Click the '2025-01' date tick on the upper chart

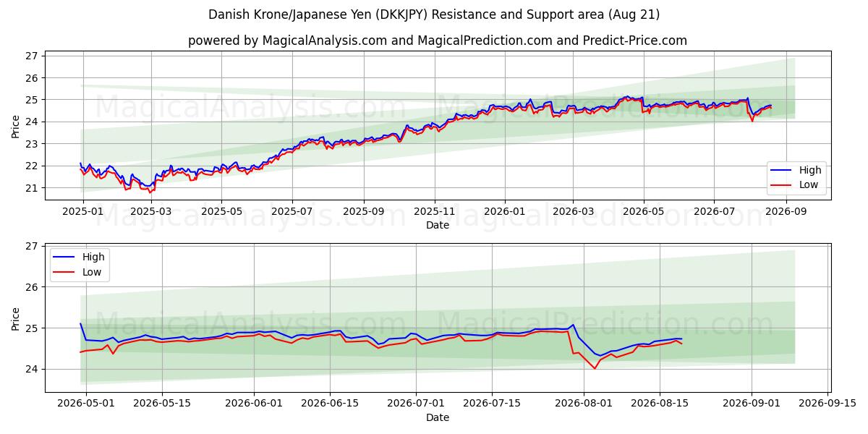click(83, 211)
